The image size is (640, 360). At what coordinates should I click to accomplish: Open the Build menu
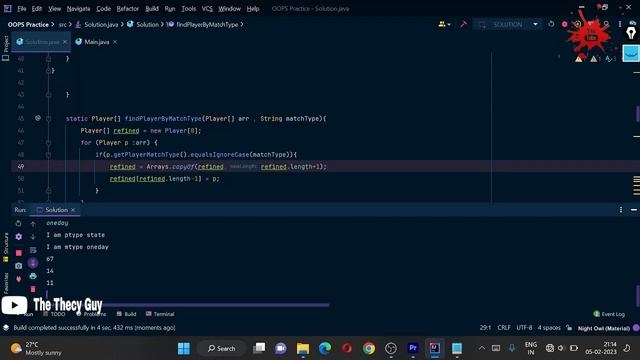tap(152, 9)
